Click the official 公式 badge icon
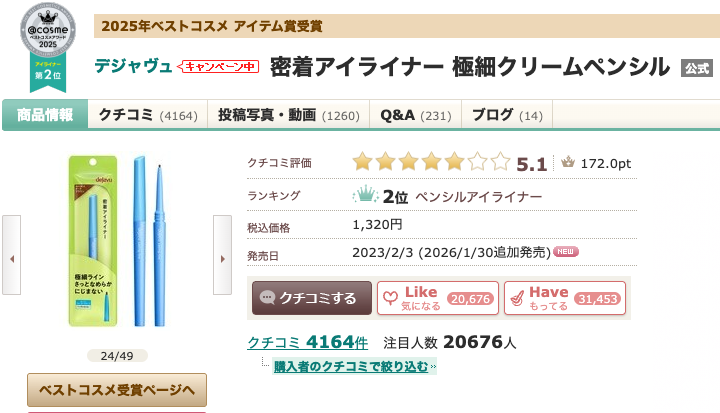The height and width of the screenshot is (413, 720). [x=696, y=68]
